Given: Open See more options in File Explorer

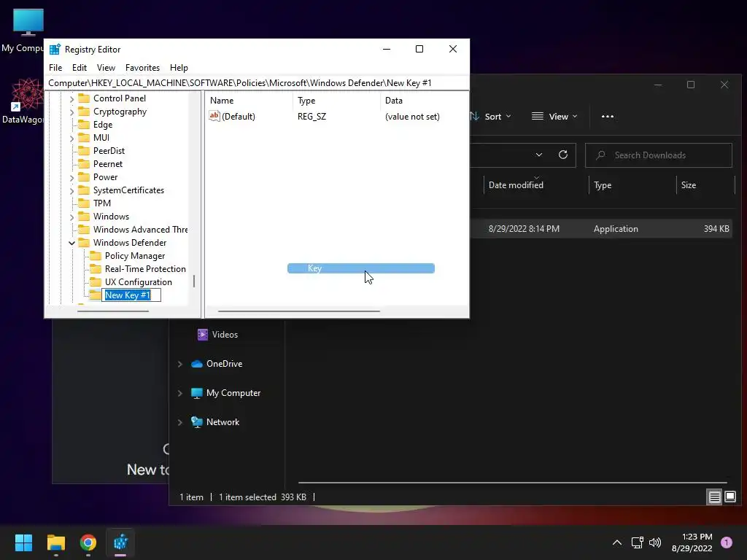Looking at the screenshot, I should (608, 116).
